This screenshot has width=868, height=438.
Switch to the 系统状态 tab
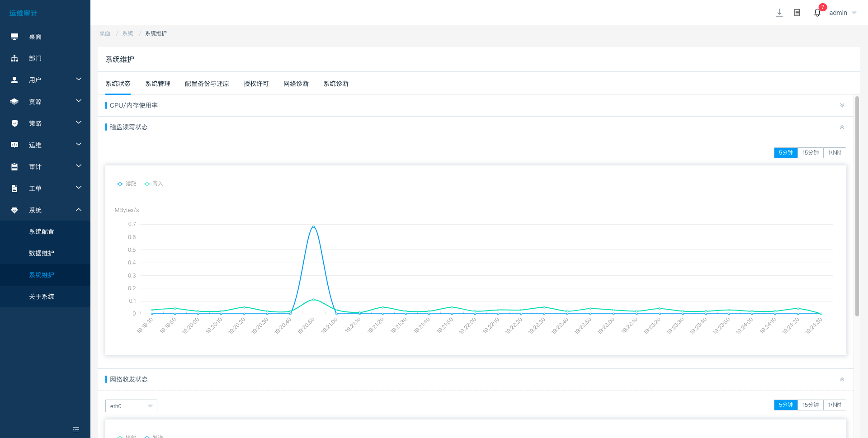[118, 84]
